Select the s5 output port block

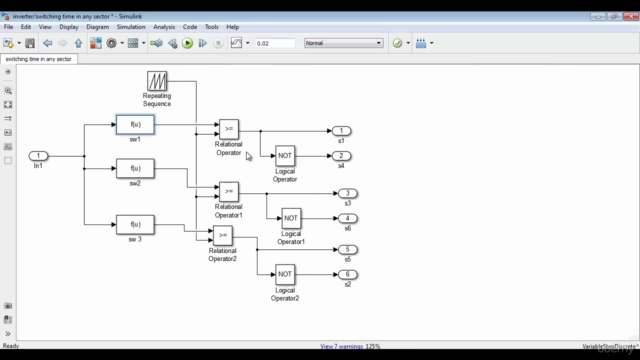pyautogui.click(x=348, y=249)
